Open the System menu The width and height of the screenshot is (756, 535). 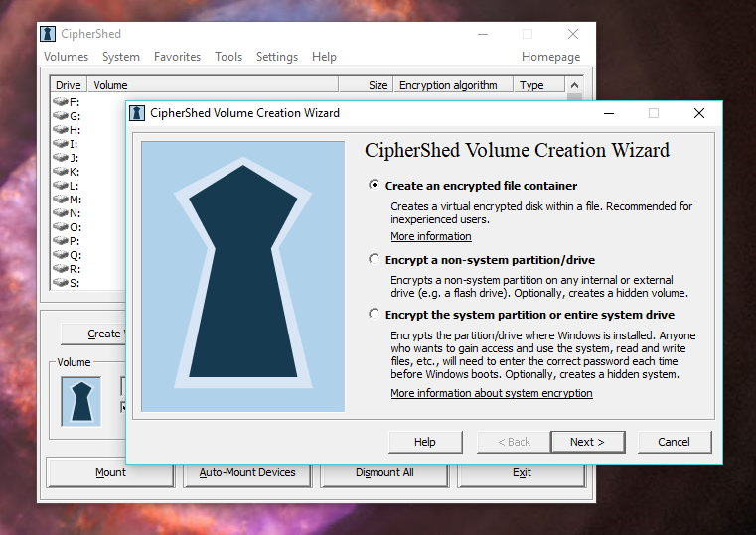[x=121, y=57]
